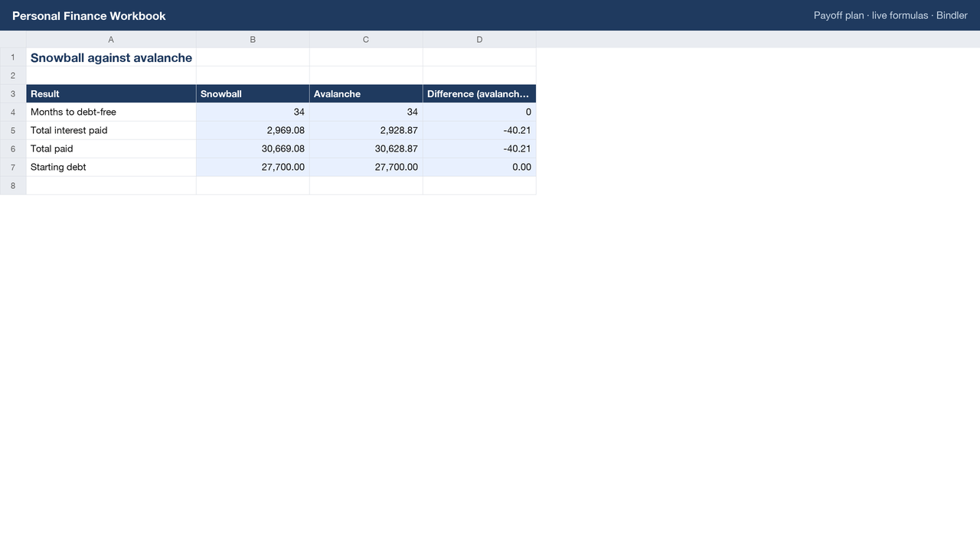Screen dimensions: 980x551
Task: Select row 7 header
Action: [13, 168]
